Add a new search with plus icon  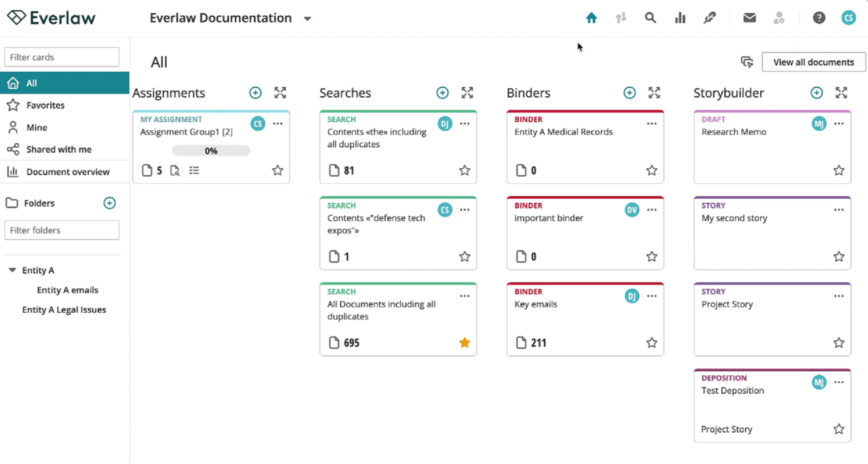click(x=442, y=93)
